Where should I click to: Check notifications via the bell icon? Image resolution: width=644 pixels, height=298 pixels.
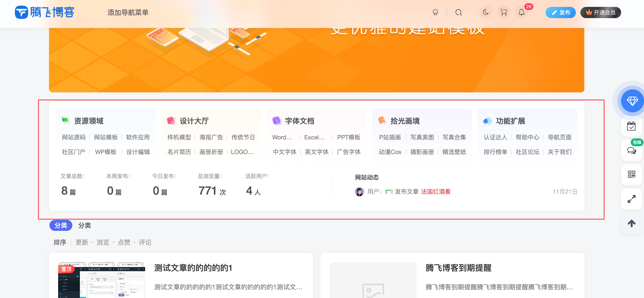pos(522,12)
